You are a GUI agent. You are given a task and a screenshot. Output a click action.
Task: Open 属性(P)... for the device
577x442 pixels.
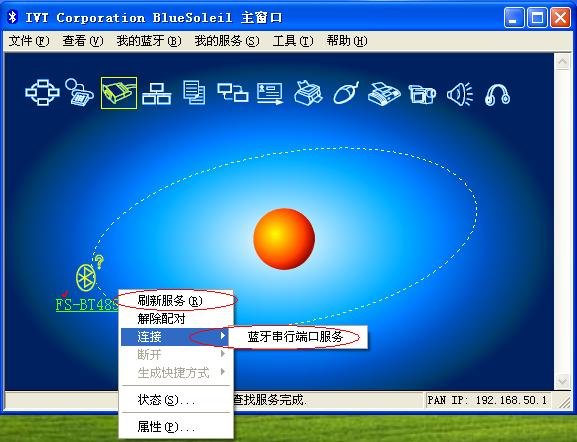[x=166, y=427]
